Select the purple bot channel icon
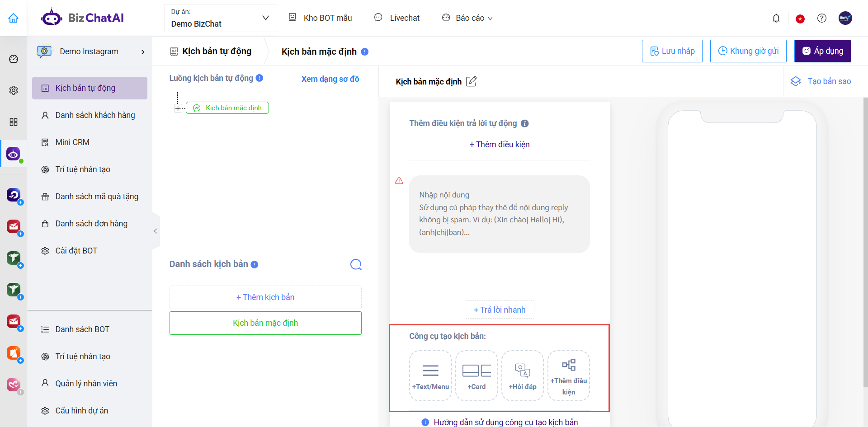 click(x=14, y=154)
